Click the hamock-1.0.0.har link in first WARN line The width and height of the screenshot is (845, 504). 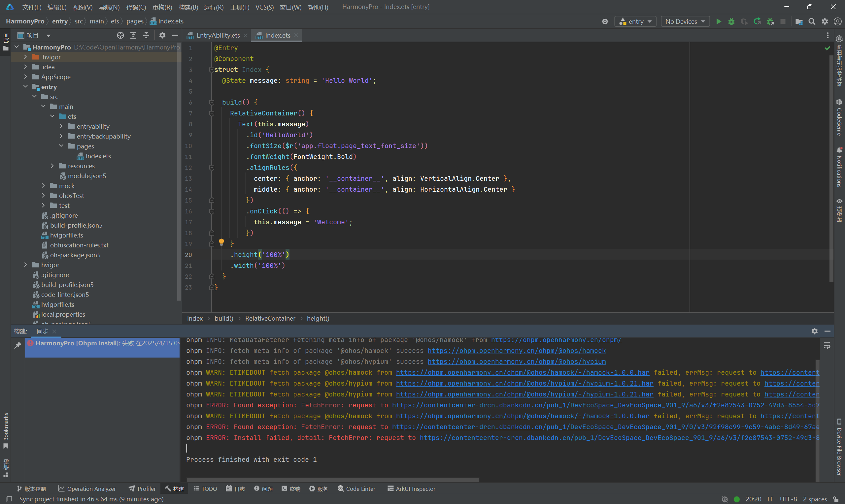coord(523,373)
